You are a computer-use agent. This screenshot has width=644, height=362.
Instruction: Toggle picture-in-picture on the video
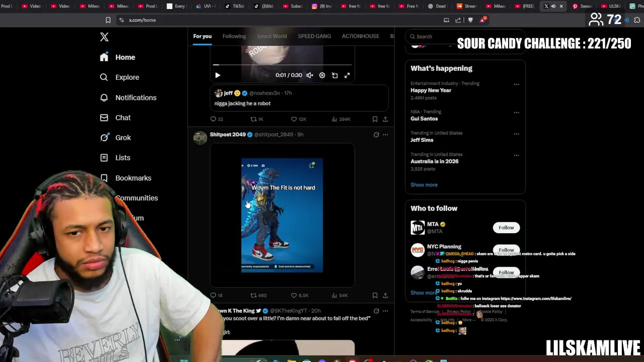point(335,75)
